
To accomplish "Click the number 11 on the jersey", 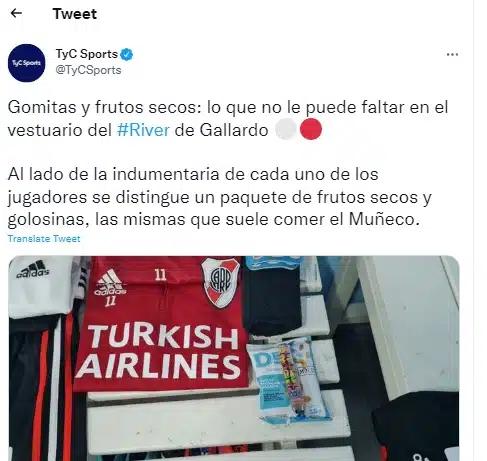I will point(160,275).
